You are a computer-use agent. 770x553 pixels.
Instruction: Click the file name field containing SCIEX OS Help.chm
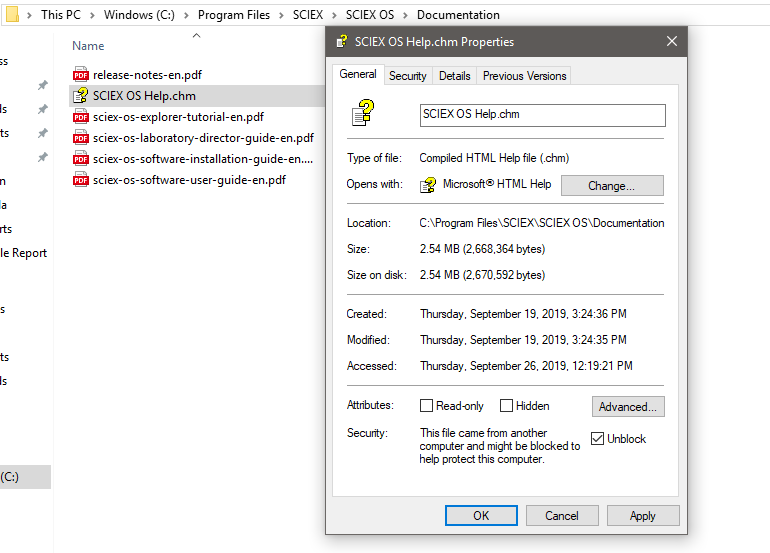(543, 115)
